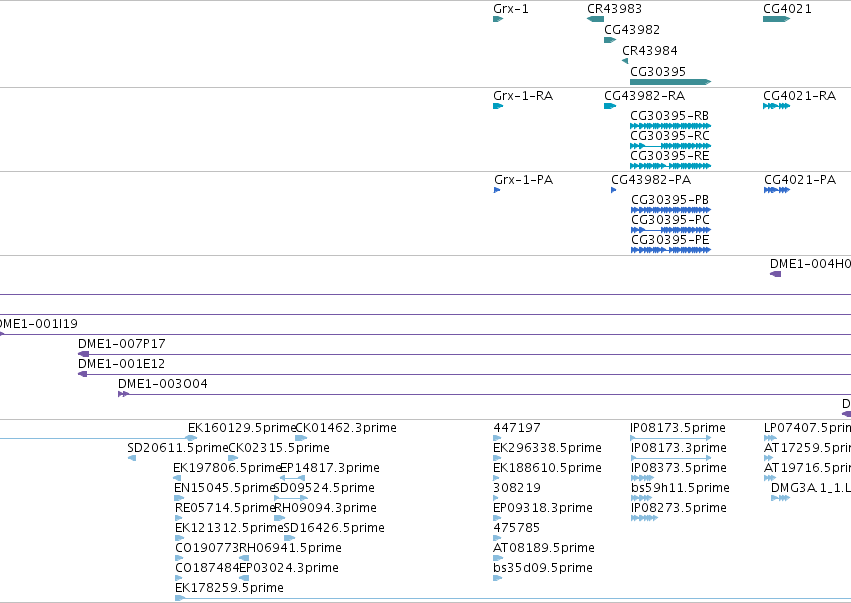Viewport: 851px width, 603px height.
Task: Select the SD20611.5prime EST
Action: click(132, 458)
